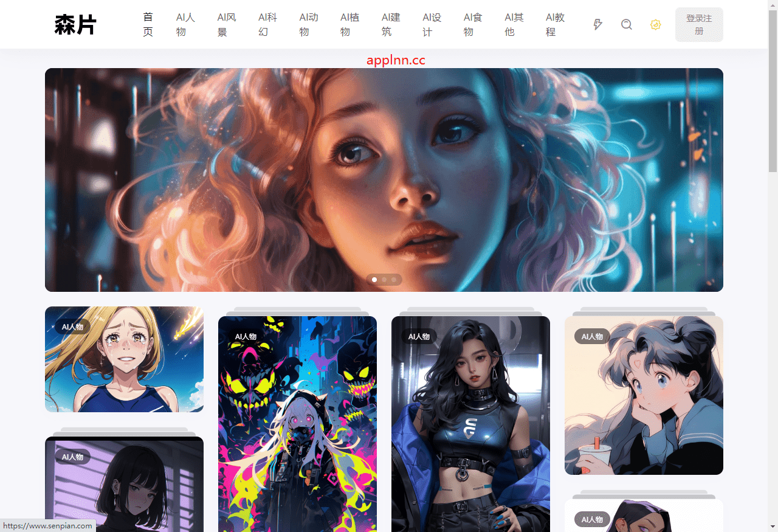The image size is (778, 532).
Task: Open the neon monsters hooded girl thumbnail
Action: coord(297,426)
